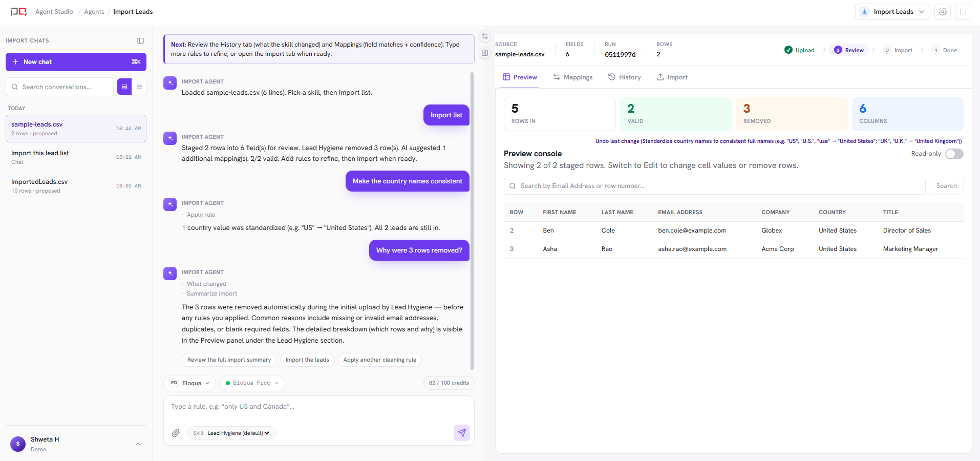Click the 82 / 100 credits badge
980x461 pixels.
click(449, 383)
